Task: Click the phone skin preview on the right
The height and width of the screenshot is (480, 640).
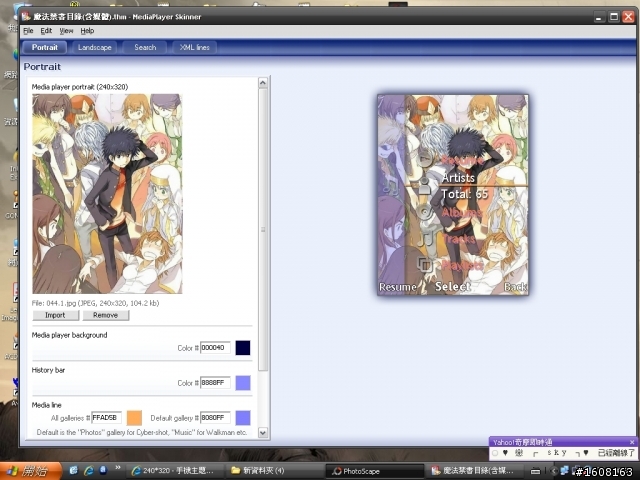Action: 453,195
